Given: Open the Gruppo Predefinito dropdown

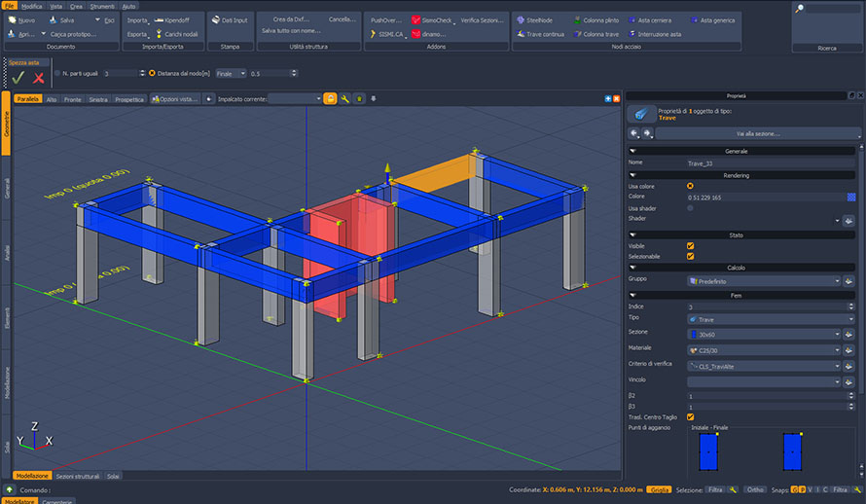Looking at the screenshot, I should click(764, 281).
